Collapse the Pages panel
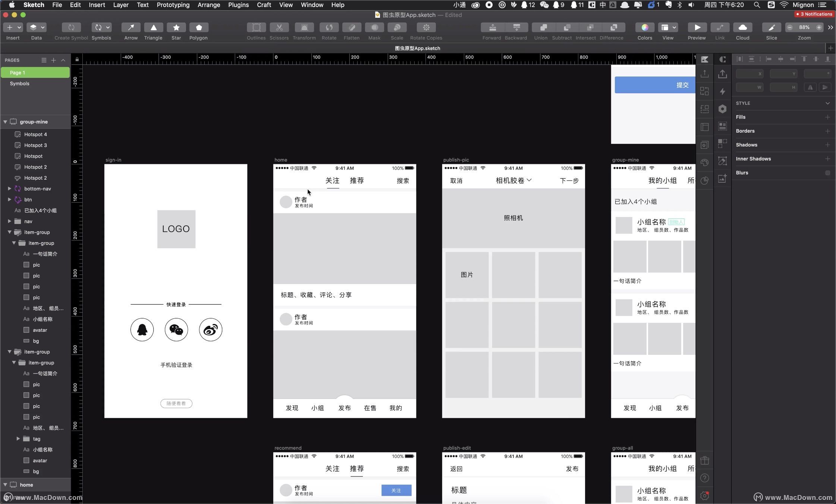Screen dimensions: 836x504 [x=63, y=60]
